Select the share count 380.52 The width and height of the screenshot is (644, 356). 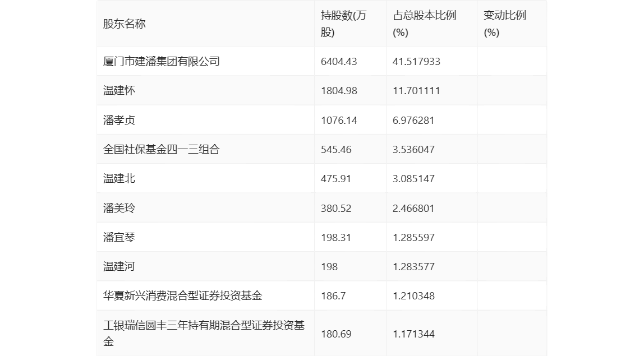336,208
